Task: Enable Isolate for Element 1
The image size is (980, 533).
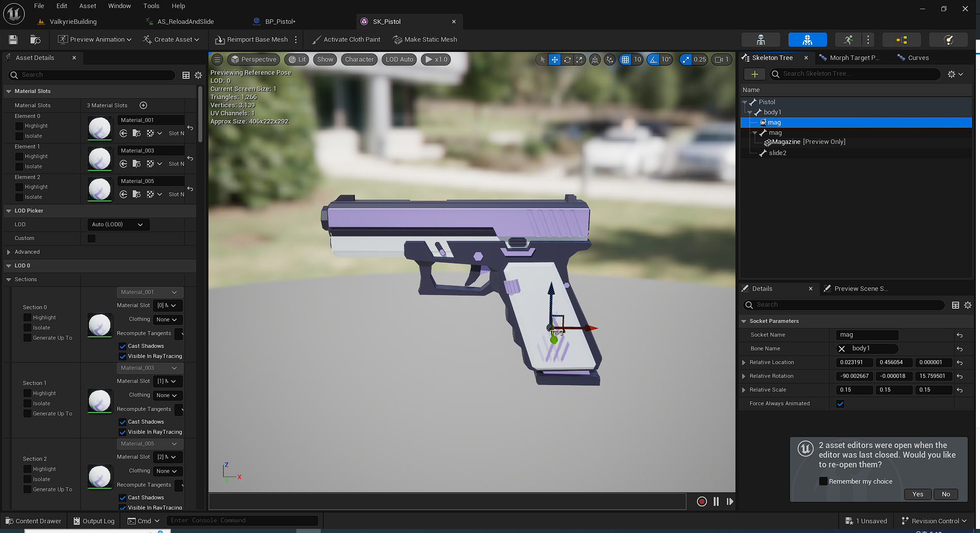Action: pos(19,167)
